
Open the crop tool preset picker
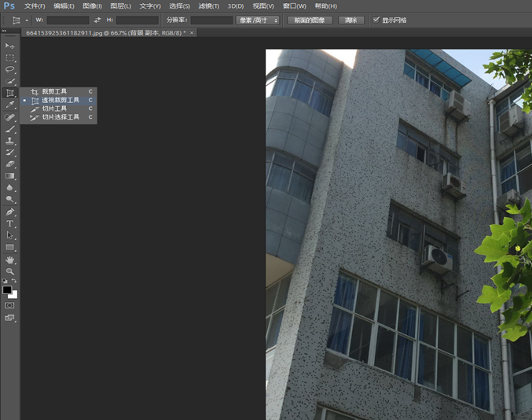20,20
